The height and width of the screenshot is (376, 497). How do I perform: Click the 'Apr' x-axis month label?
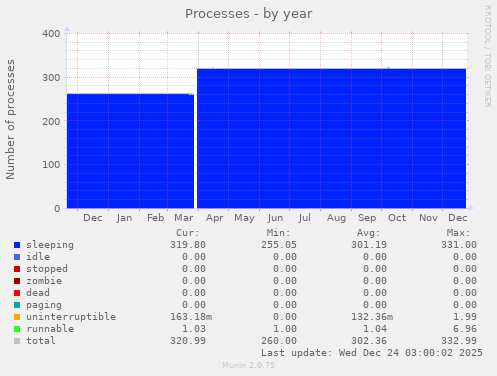pos(214,218)
